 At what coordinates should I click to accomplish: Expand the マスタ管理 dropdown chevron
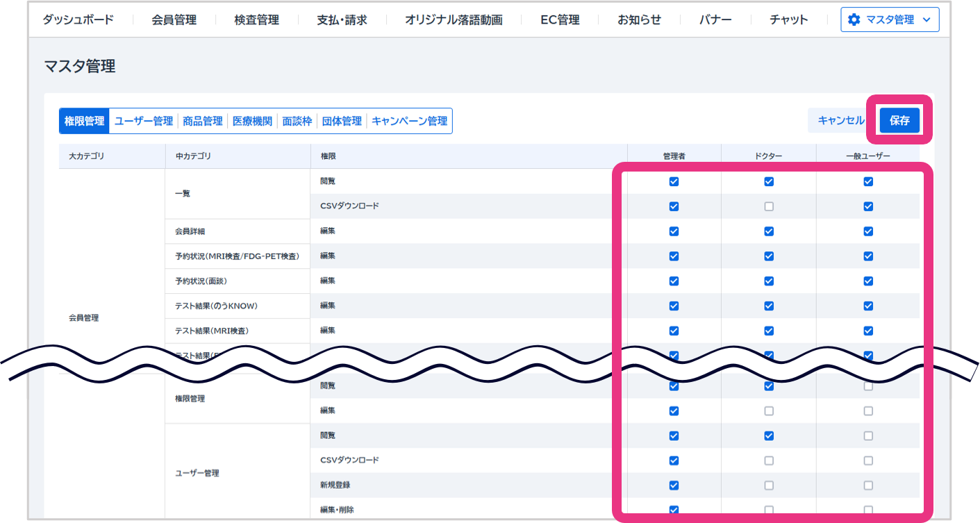click(x=926, y=20)
